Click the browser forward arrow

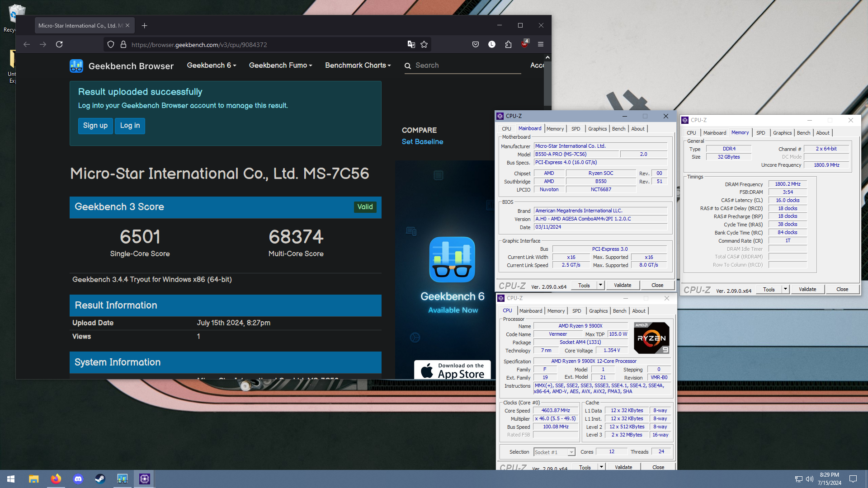coord(43,44)
